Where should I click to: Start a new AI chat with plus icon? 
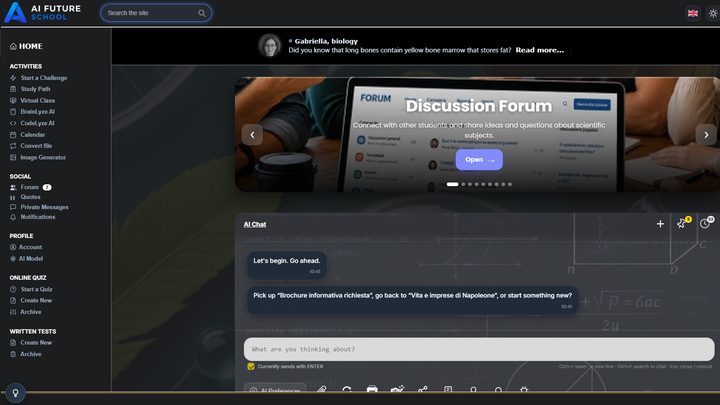click(660, 224)
